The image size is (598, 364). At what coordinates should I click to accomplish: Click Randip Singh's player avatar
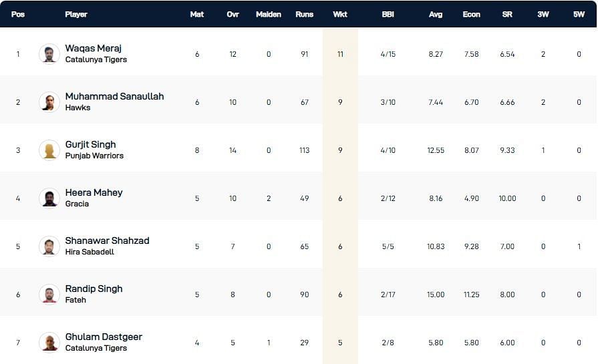pyautogui.click(x=49, y=295)
